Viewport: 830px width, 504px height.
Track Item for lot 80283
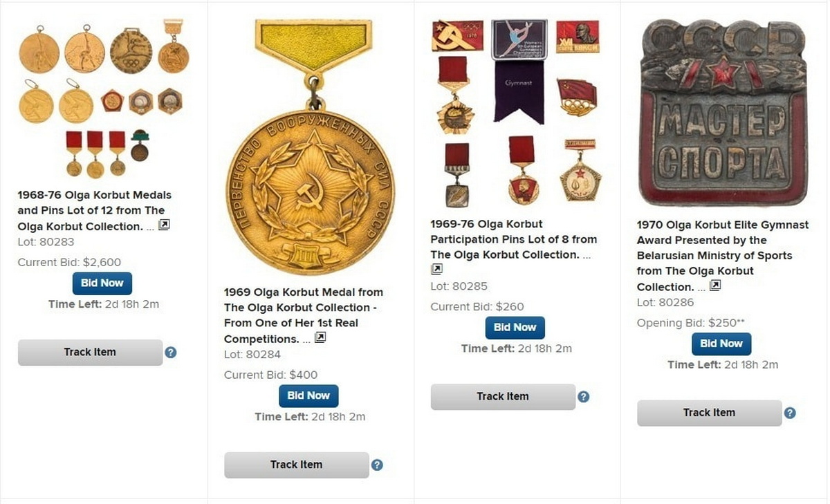click(x=90, y=353)
